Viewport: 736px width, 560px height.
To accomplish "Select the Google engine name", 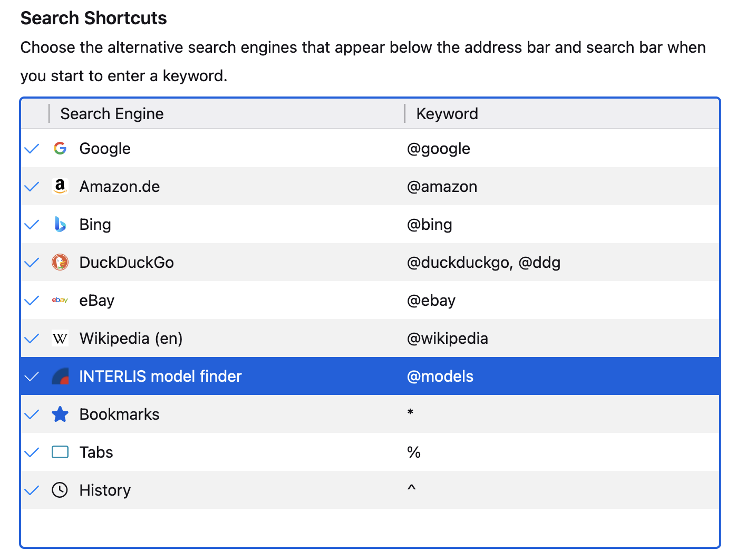I will (105, 149).
